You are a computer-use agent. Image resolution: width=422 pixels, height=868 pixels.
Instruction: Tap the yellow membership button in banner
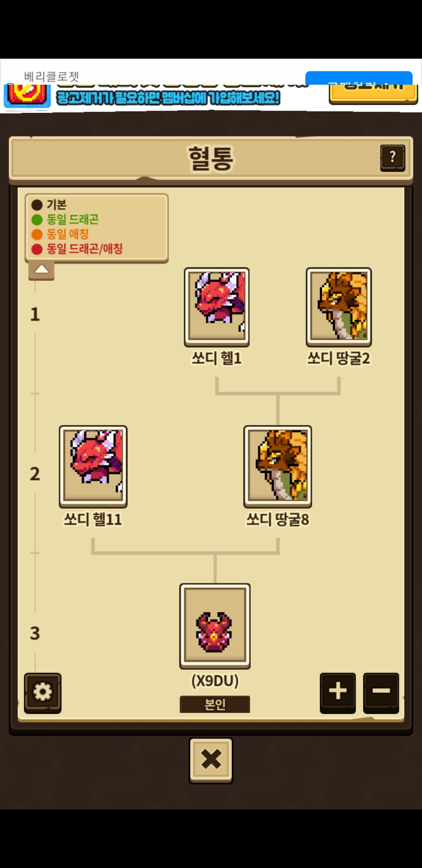coord(373,94)
